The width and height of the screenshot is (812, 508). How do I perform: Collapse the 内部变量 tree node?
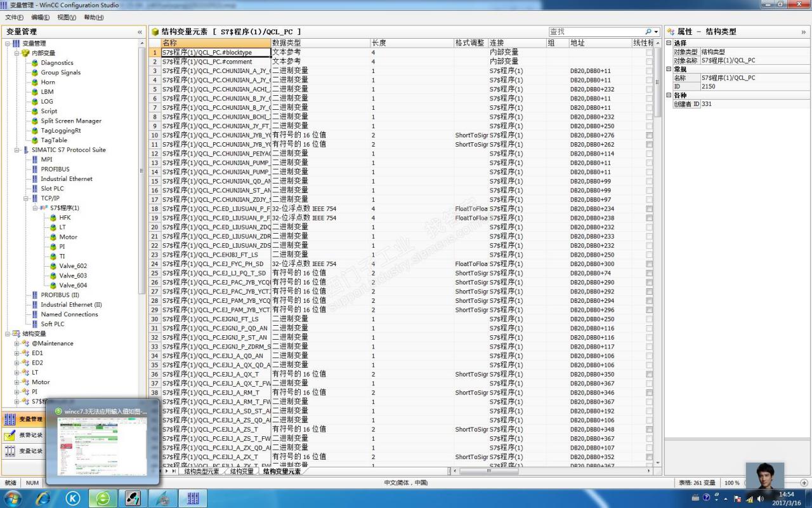pyautogui.click(x=17, y=53)
